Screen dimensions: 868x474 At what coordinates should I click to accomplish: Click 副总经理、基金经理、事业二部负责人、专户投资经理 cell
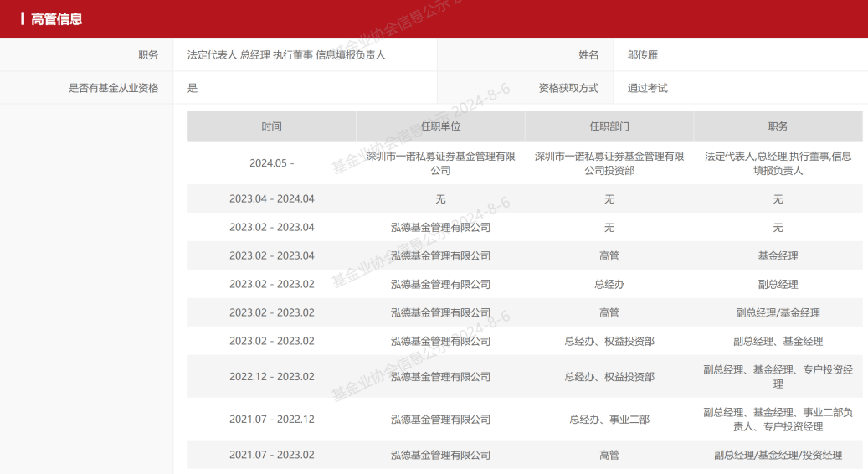(x=778, y=420)
